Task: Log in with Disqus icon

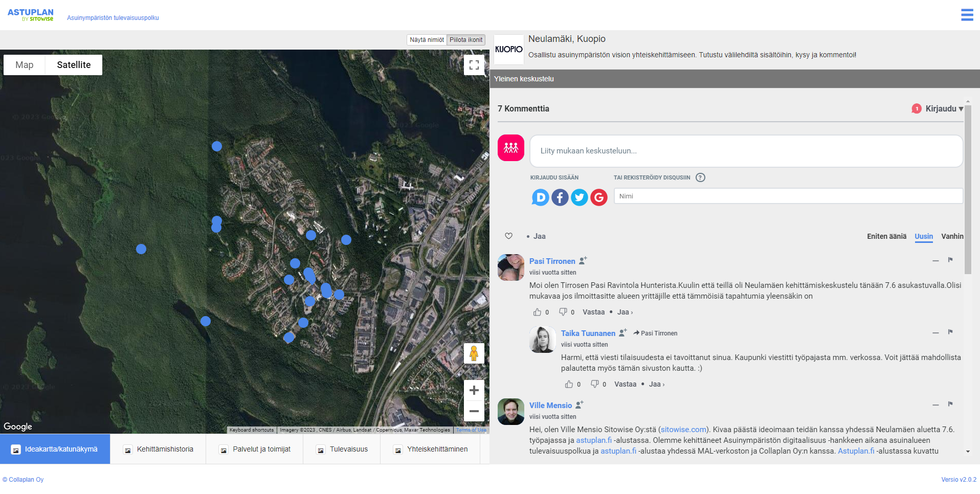Action: point(540,197)
